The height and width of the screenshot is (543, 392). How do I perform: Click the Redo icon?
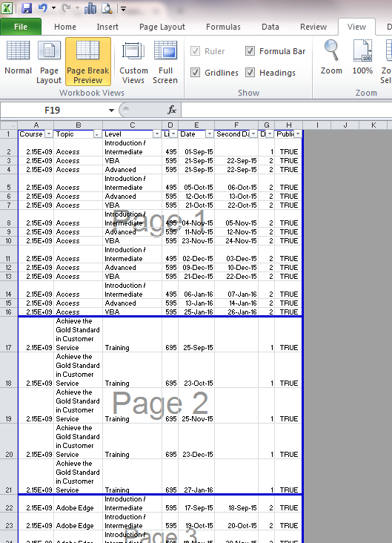pos(66,7)
